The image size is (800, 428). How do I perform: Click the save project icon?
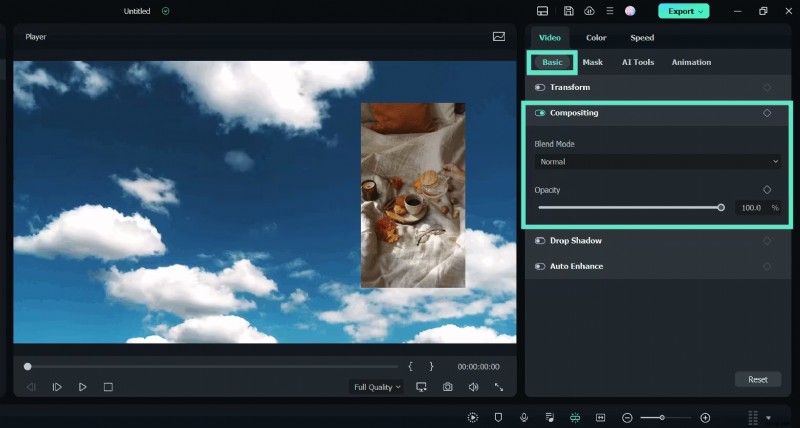[x=569, y=11]
